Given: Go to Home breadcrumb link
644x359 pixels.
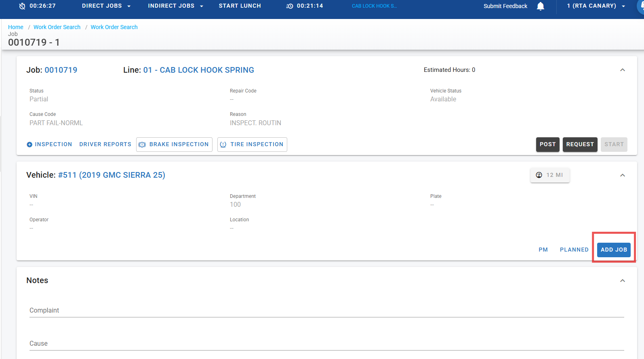Looking at the screenshot, I should (16, 27).
